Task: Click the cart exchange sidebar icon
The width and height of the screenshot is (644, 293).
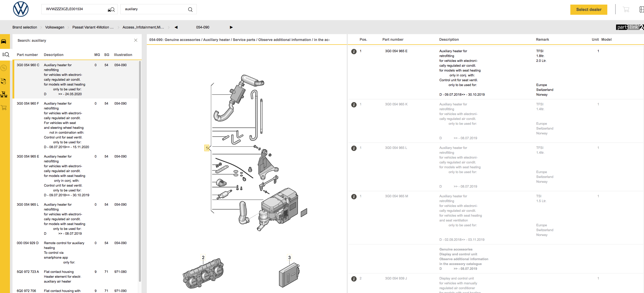Action: point(4,81)
